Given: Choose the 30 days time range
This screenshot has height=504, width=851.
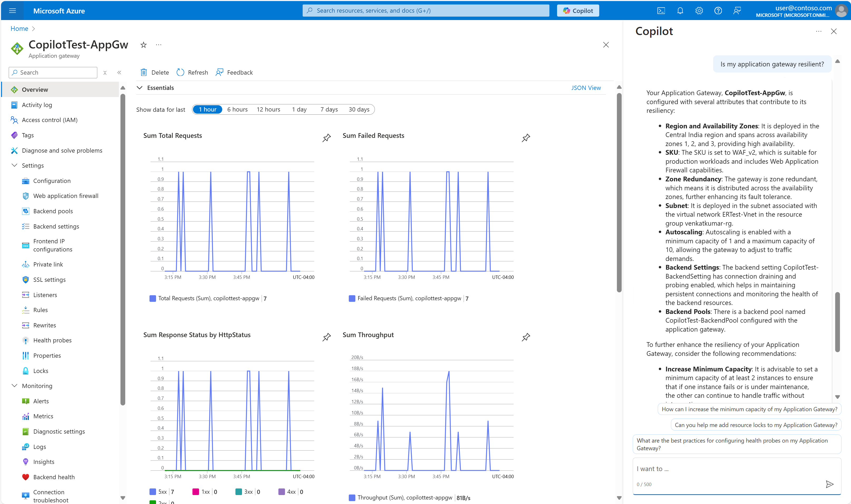Looking at the screenshot, I should pos(359,109).
